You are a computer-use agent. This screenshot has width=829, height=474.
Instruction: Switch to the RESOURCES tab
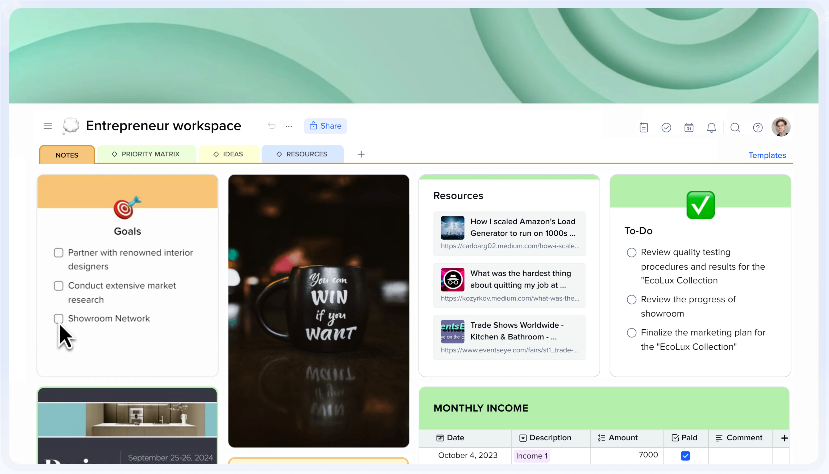pyautogui.click(x=302, y=154)
